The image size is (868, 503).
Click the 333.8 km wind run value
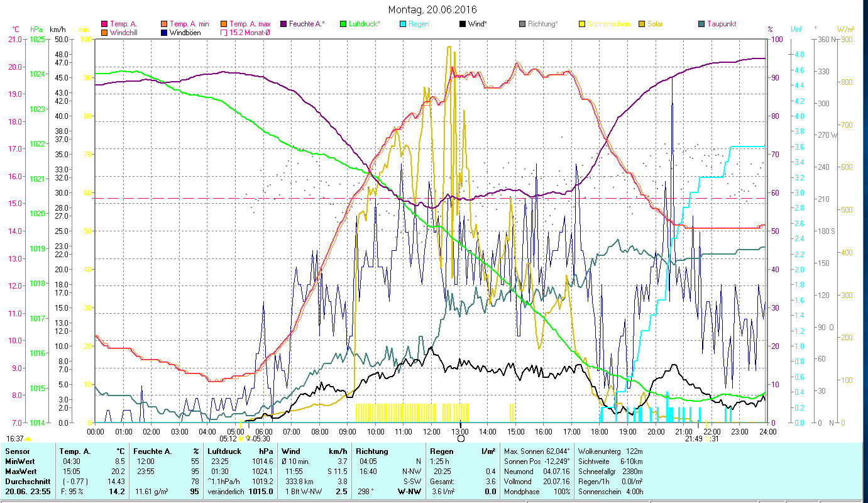pyautogui.click(x=298, y=482)
